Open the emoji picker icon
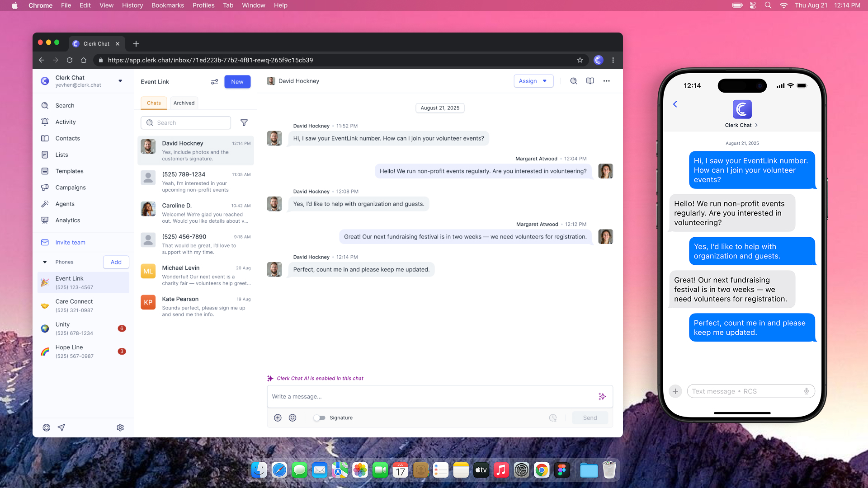The image size is (868, 488). (x=292, y=418)
